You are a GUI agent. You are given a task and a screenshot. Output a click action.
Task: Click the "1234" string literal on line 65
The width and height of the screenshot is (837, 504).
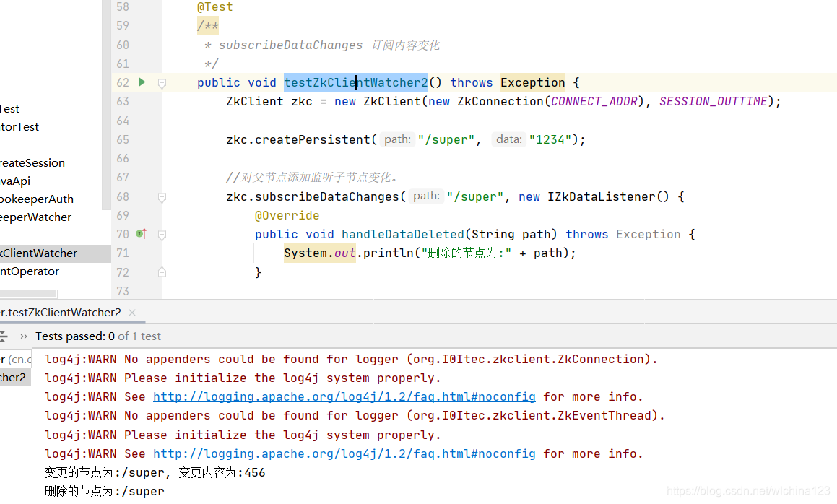tap(550, 140)
